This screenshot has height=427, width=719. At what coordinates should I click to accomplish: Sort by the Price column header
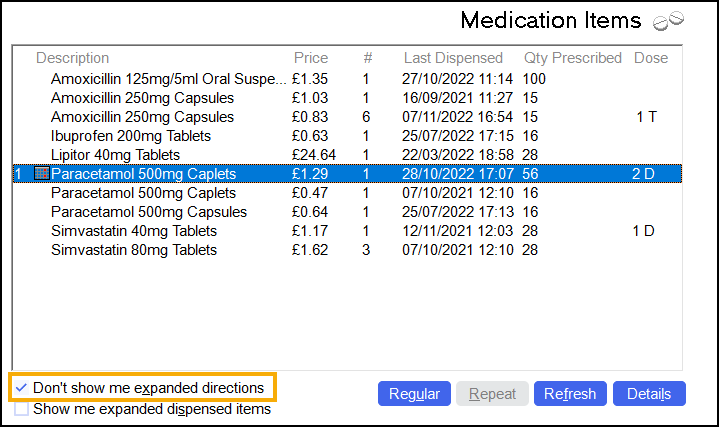[x=310, y=58]
